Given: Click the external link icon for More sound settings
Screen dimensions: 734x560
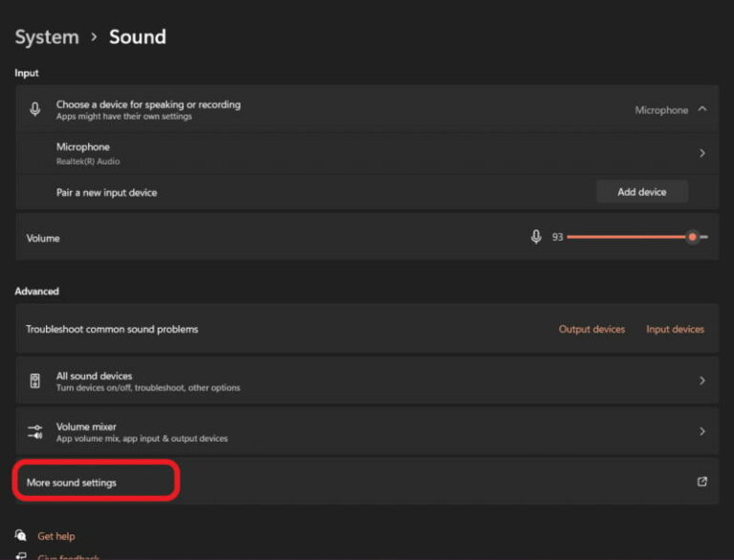Looking at the screenshot, I should (x=702, y=482).
